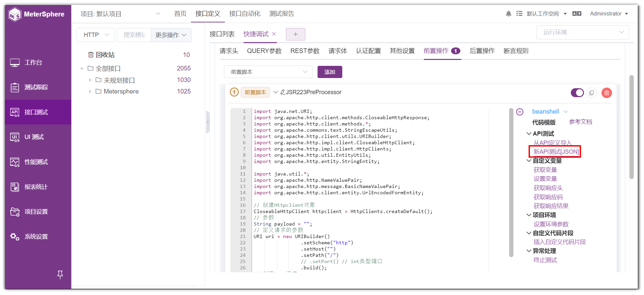Click the 添加 button

(330, 72)
